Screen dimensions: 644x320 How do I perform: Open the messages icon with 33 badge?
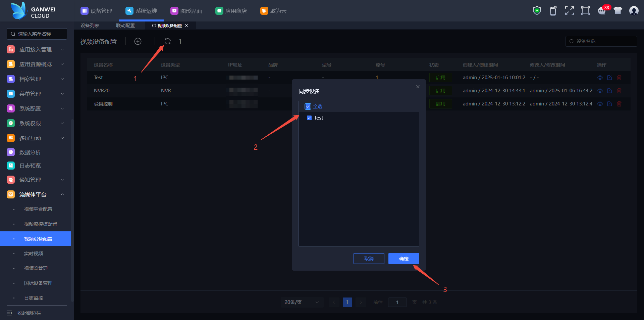pos(602,11)
